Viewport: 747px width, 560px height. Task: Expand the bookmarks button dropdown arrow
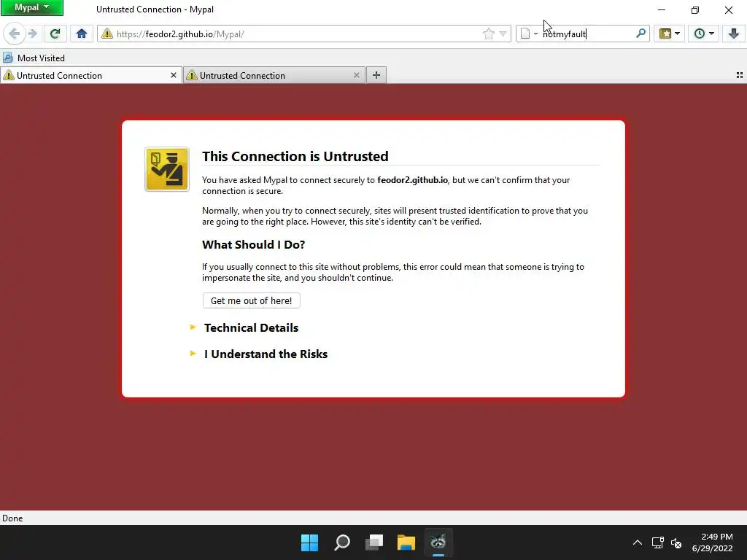pos(678,34)
